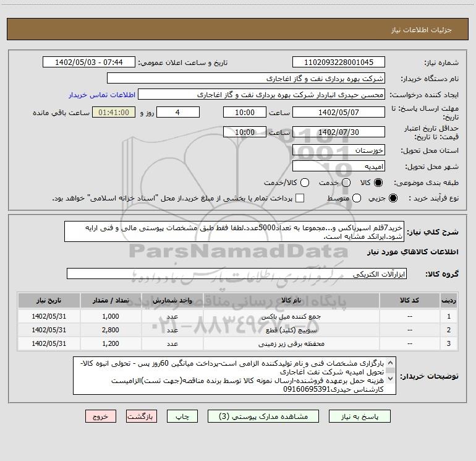This screenshot has width=476, height=461.
Task: Click the general need description text box
Action: coord(234,231)
